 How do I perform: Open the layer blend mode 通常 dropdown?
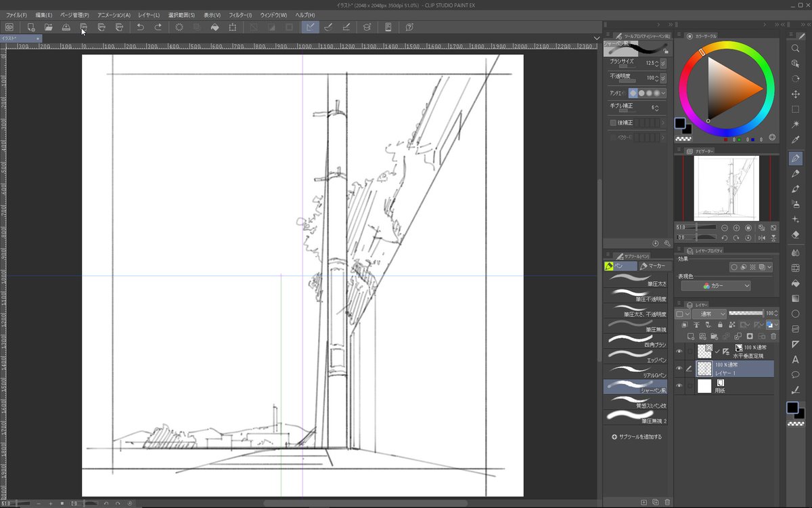point(709,314)
